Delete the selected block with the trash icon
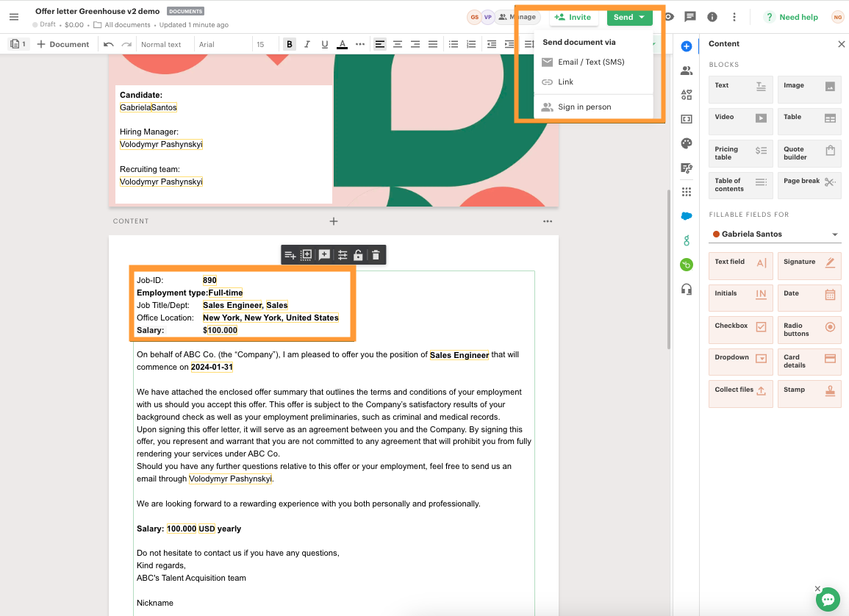This screenshot has height=616, width=849. coord(376,255)
